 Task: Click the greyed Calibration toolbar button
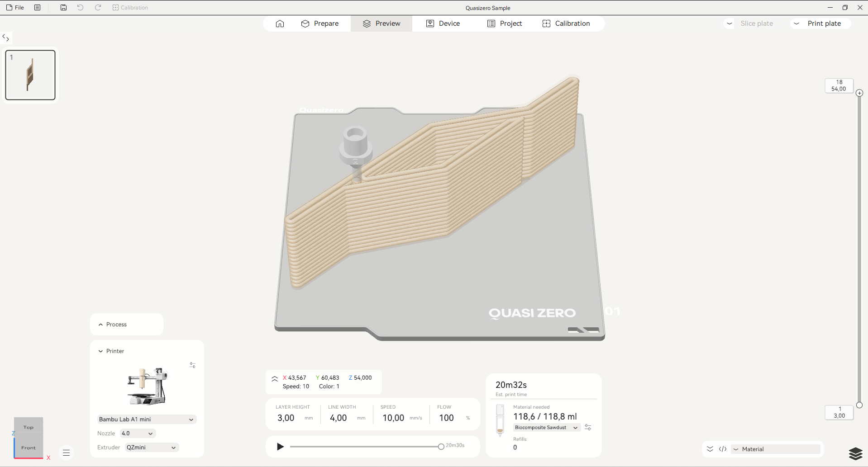click(130, 8)
